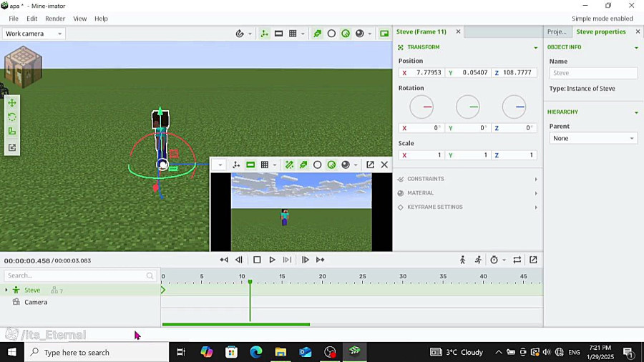The height and width of the screenshot is (362, 644).
Task: Toggle gizmo controls in main viewport toolbar
Action: coord(265,34)
